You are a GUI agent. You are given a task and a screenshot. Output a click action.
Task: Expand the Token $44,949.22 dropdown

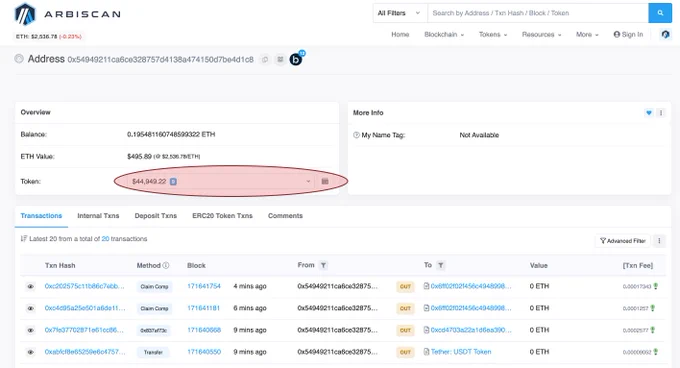(222, 181)
